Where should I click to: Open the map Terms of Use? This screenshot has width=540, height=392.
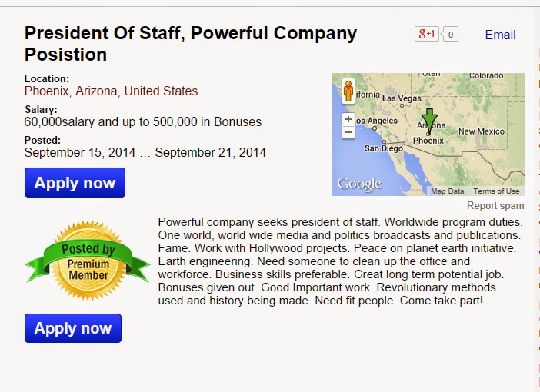(496, 191)
